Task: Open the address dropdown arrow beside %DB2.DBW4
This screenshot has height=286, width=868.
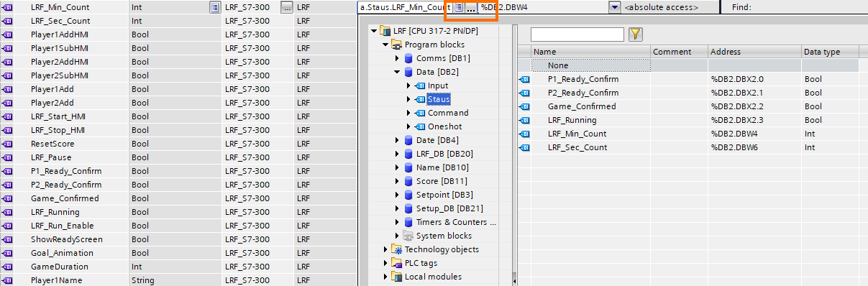Action: [614, 7]
